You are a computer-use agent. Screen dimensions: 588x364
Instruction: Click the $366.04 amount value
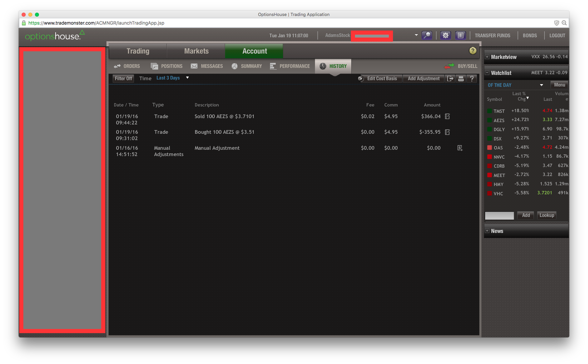coord(431,116)
